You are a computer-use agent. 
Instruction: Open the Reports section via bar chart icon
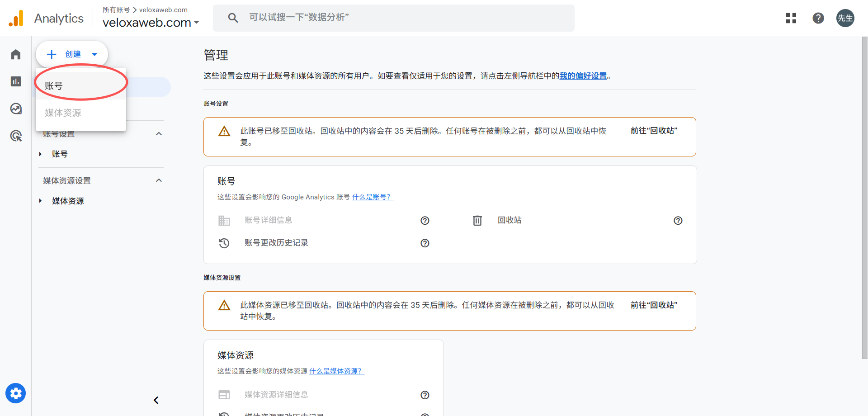click(x=15, y=81)
